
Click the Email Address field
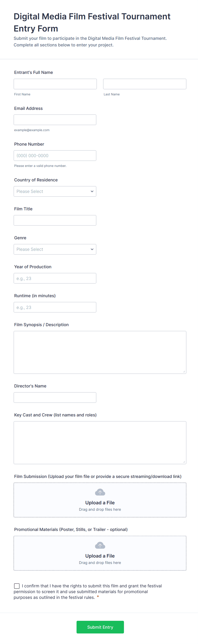tap(55, 120)
